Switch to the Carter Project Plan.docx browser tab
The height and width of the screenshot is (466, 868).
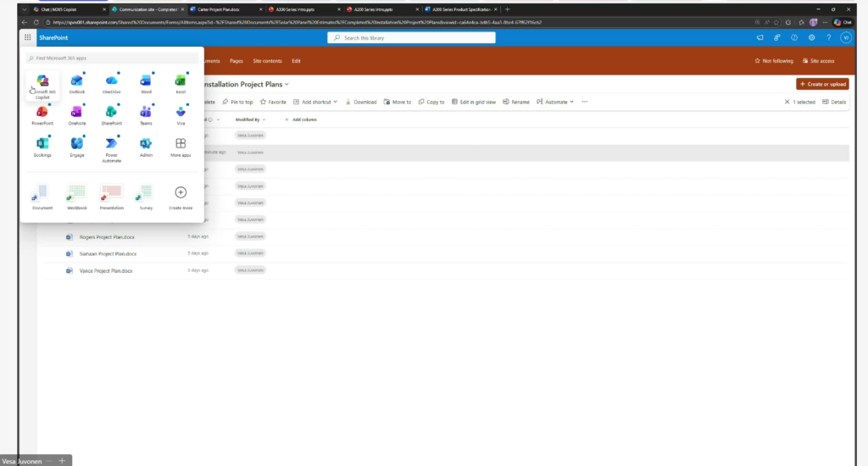click(x=219, y=8)
